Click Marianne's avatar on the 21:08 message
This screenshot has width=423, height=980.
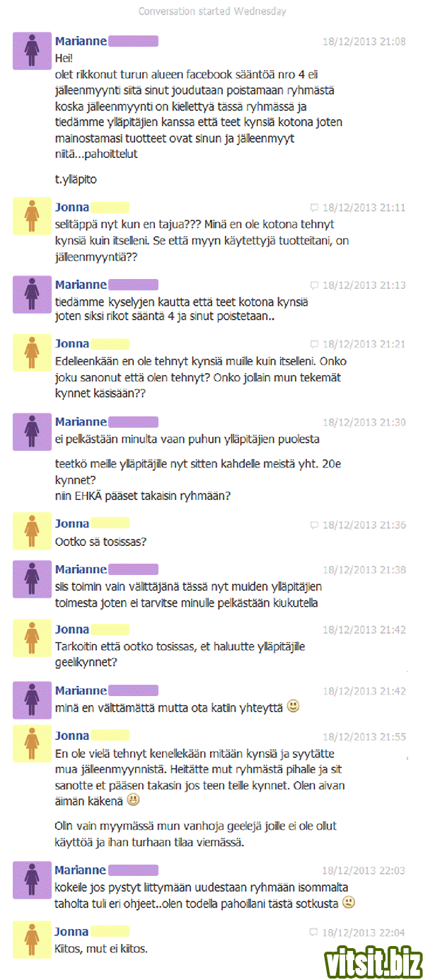pos(32,50)
